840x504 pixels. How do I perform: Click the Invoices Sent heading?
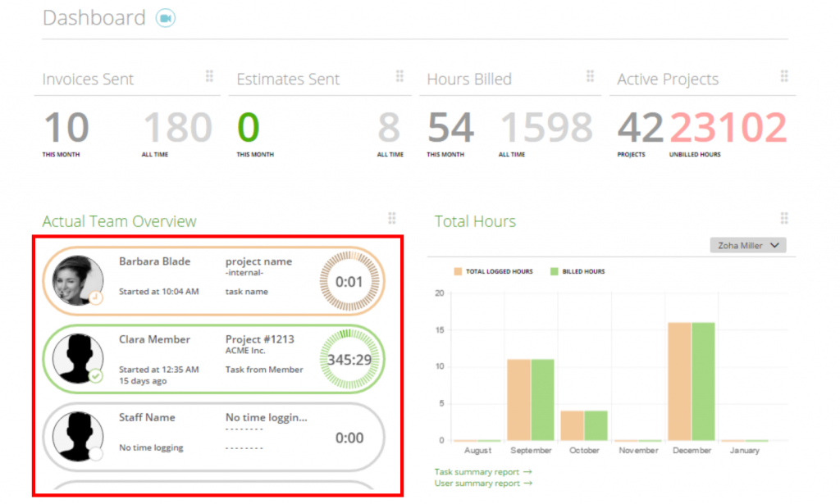88,79
